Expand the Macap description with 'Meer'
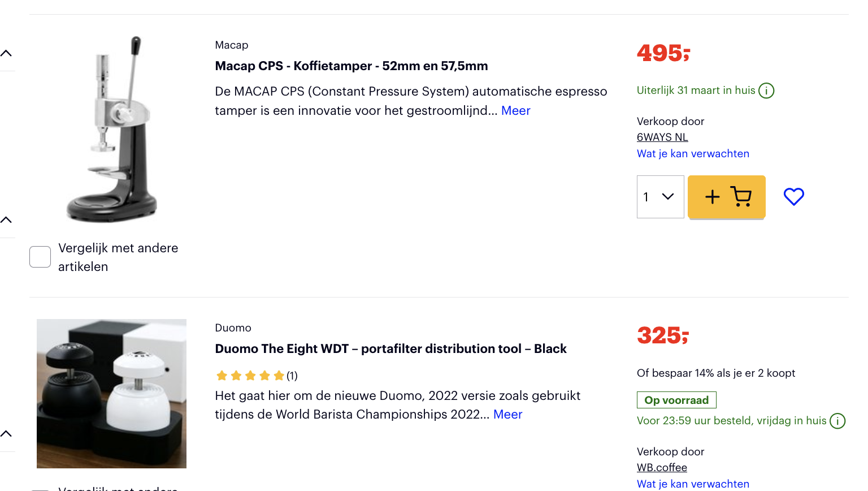 515,111
